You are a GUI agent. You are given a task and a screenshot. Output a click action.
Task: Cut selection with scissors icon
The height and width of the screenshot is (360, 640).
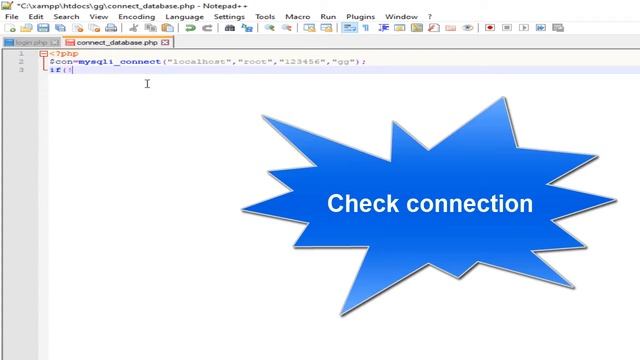pyautogui.click(x=133, y=28)
